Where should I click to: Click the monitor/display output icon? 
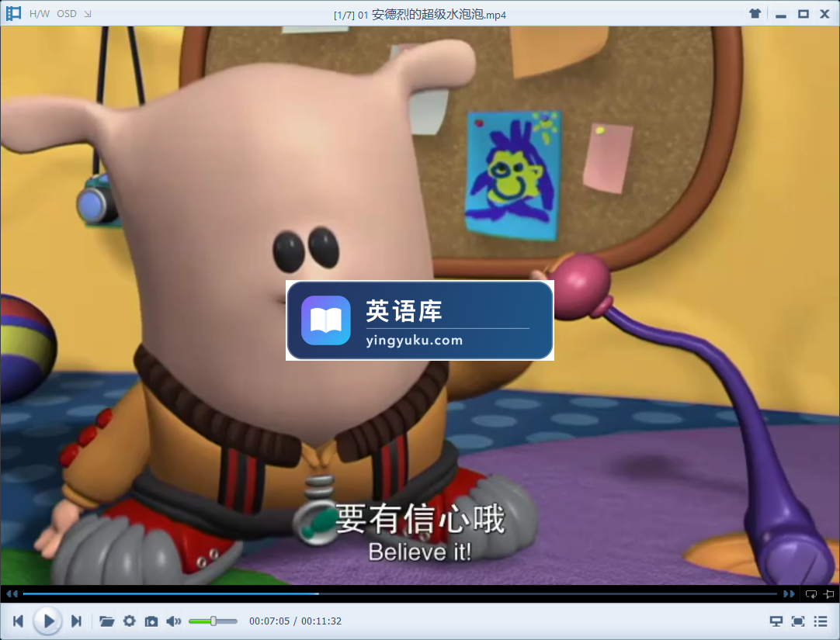coord(776,621)
